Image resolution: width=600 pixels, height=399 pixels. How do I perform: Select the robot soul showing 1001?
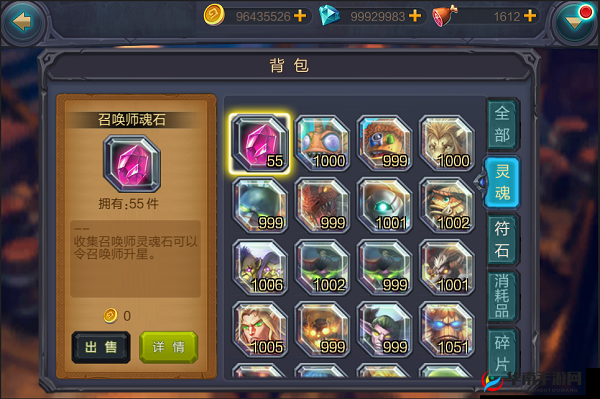tap(384, 205)
